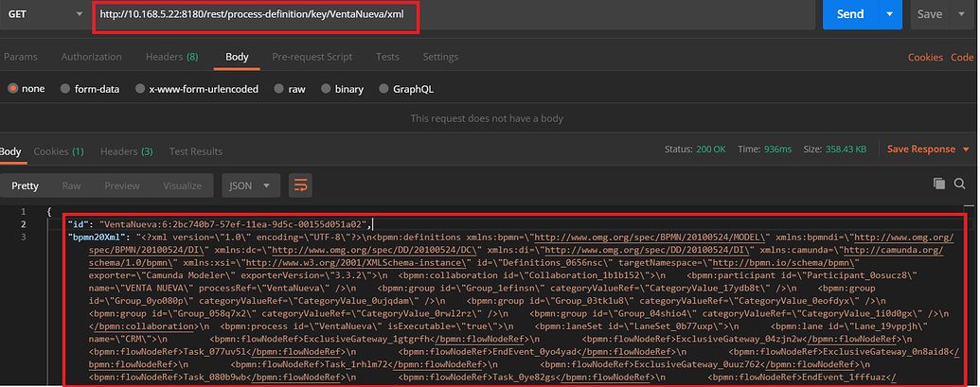Viewport: 980px width, 387px height.
Task: Switch response view to Raw
Action: click(72, 185)
